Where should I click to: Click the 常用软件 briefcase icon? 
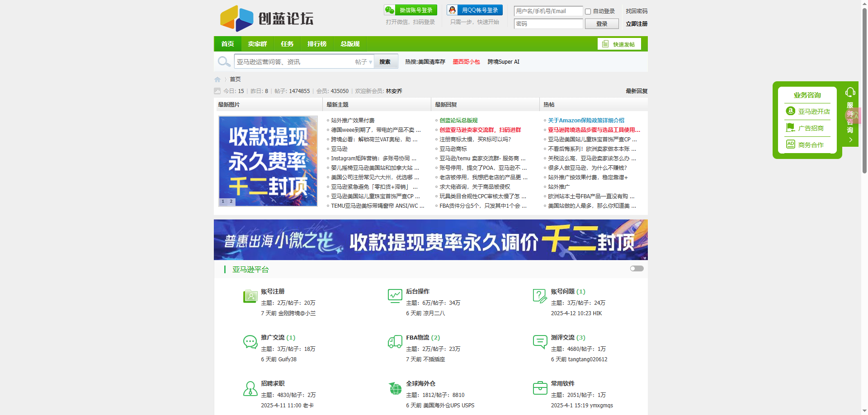(540, 388)
